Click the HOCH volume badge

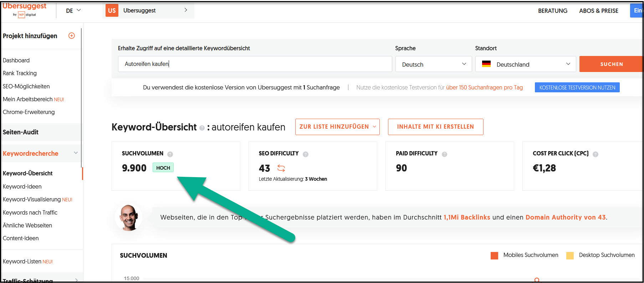click(x=163, y=168)
